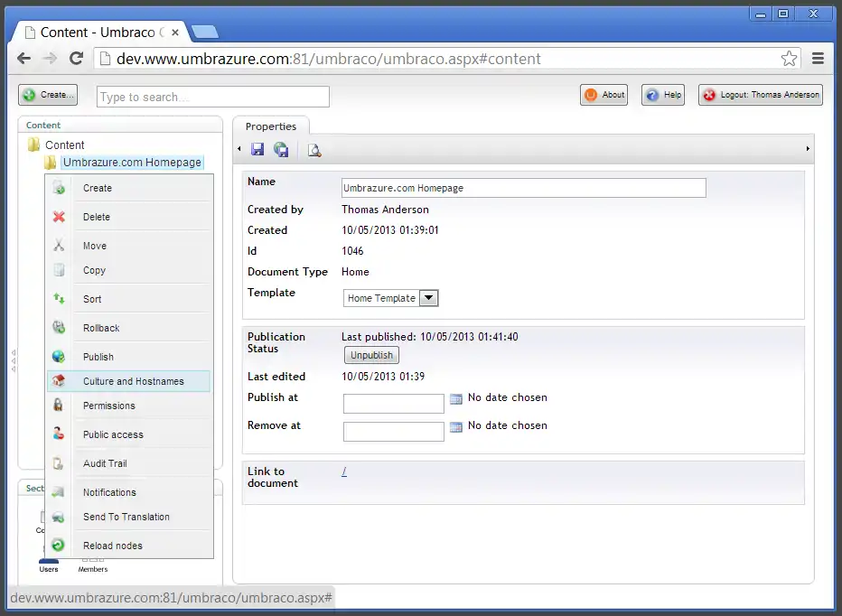842x616 pixels.
Task: Click the Public access person icon
Action: (x=59, y=434)
